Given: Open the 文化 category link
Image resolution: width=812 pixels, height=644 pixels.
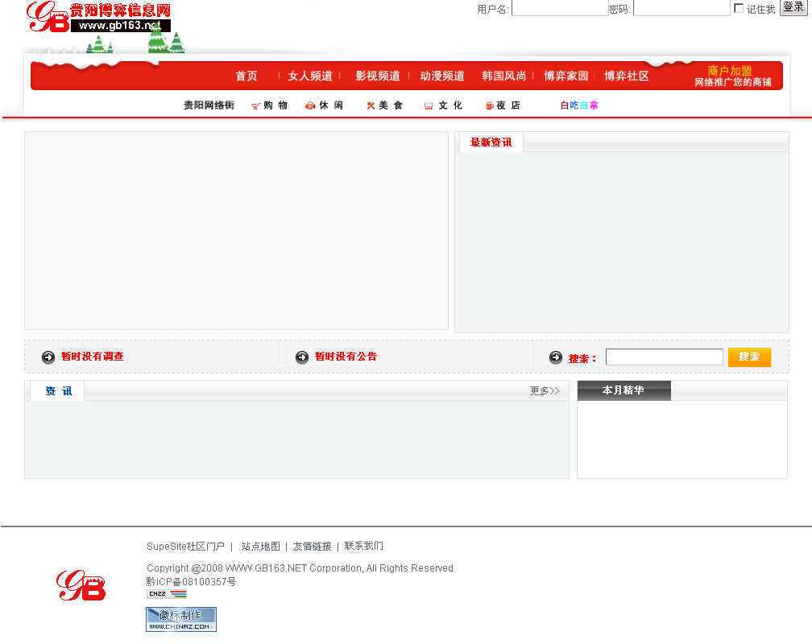Looking at the screenshot, I should pos(450,105).
